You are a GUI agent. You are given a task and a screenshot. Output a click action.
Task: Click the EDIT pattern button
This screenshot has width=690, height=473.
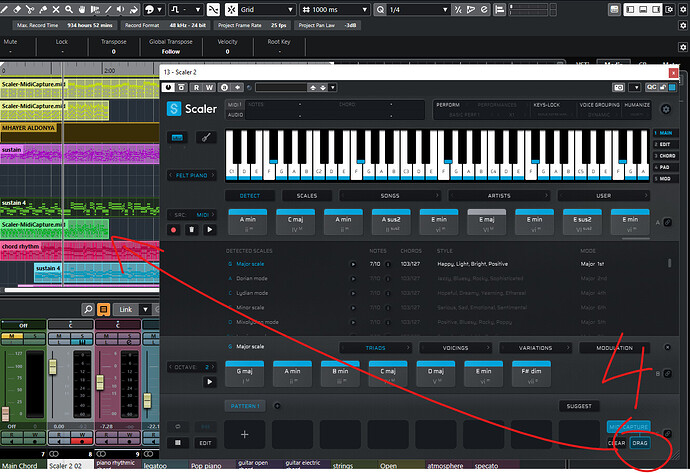point(206,443)
